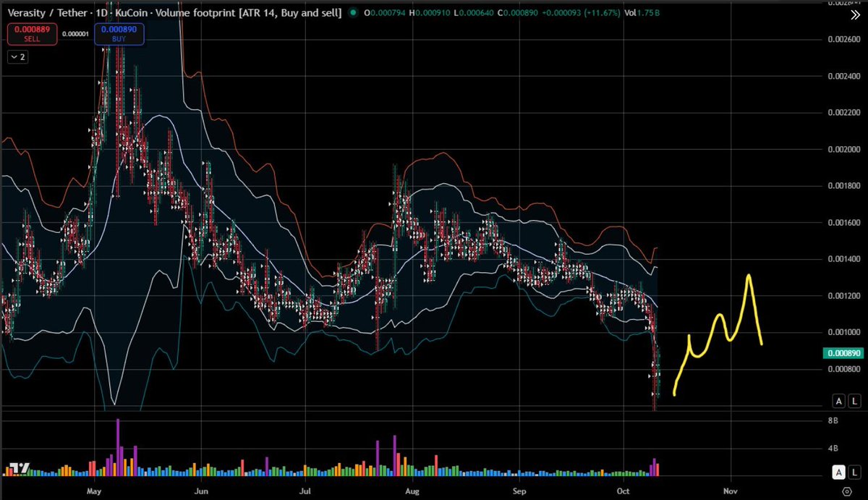Click price axis label 0.002600

tap(843, 40)
